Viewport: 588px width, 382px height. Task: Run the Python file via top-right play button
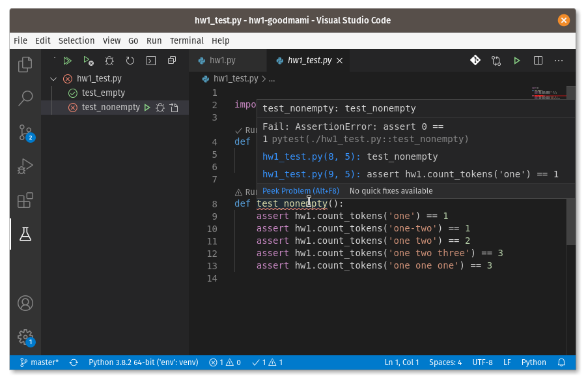click(516, 60)
